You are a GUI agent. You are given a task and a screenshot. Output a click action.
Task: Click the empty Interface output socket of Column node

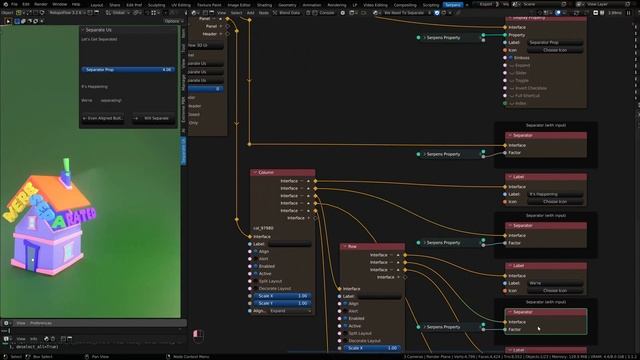pyautogui.click(x=315, y=218)
